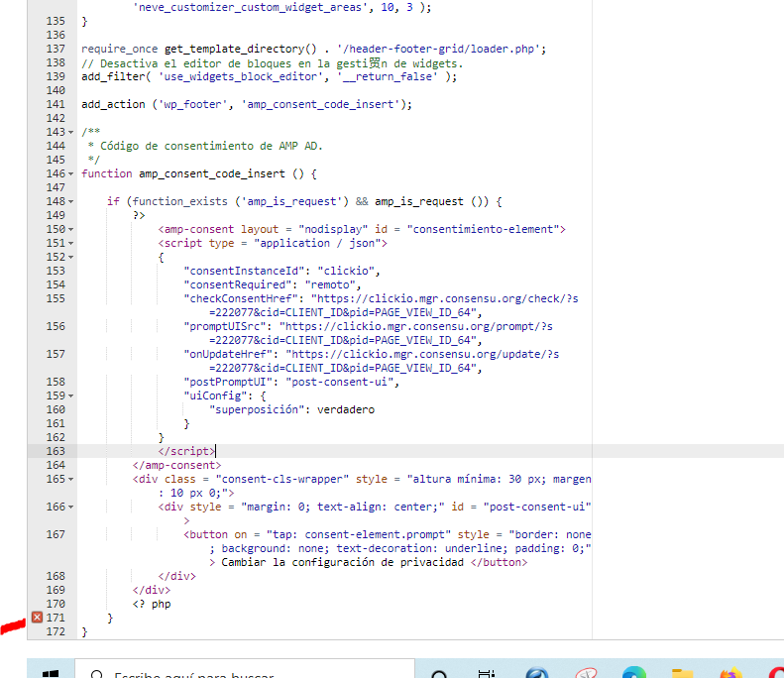Collapse the uiConfig object at line 159
This screenshot has height=678, width=784.
pyautogui.click(x=71, y=396)
